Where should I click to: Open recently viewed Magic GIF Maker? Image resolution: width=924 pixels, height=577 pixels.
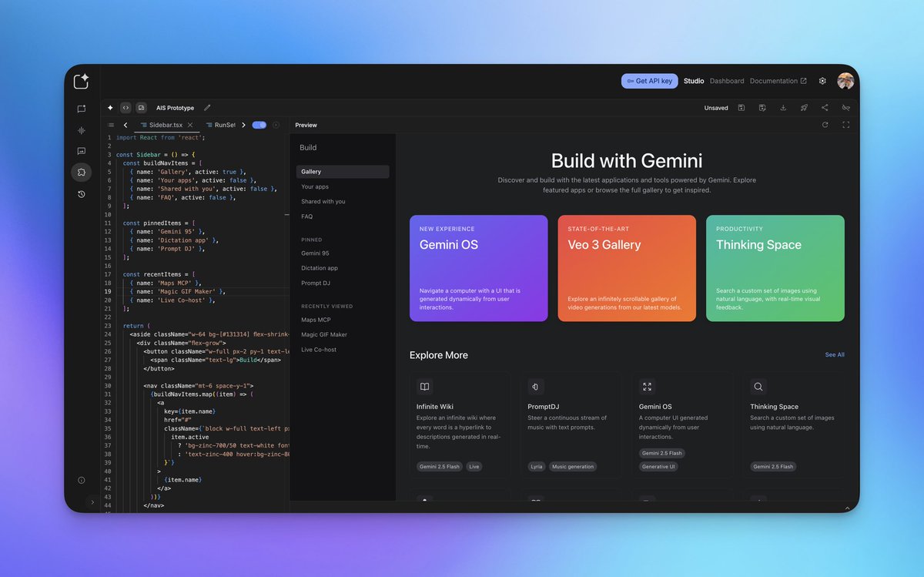[x=324, y=334]
